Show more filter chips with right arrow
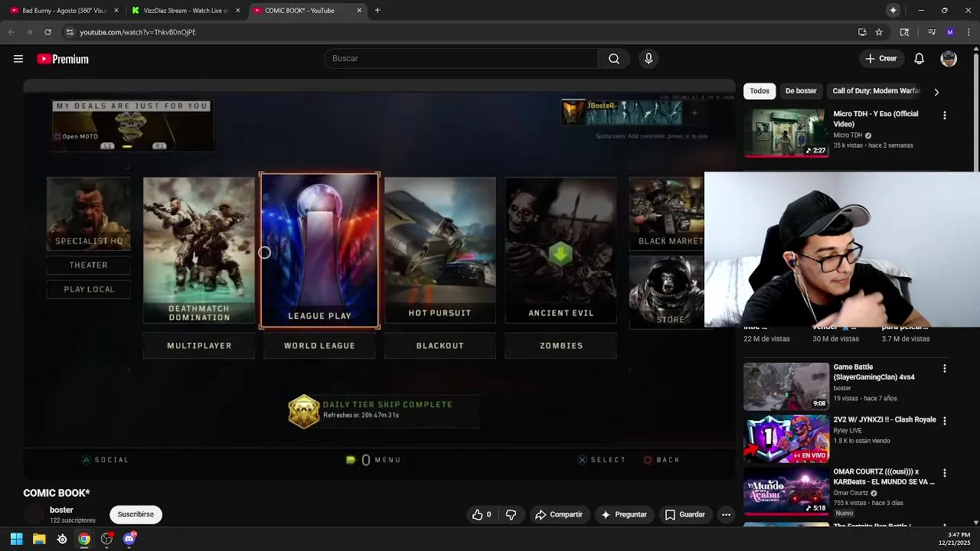The width and height of the screenshot is (980, 551). click(936, 92)
